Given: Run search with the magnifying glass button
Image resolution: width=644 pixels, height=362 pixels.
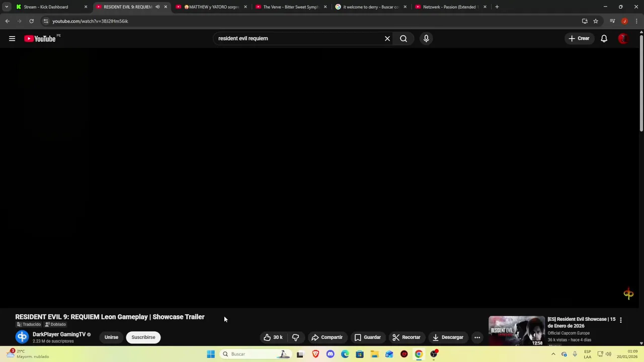Looking at the screenshot, I should [404, 38].
